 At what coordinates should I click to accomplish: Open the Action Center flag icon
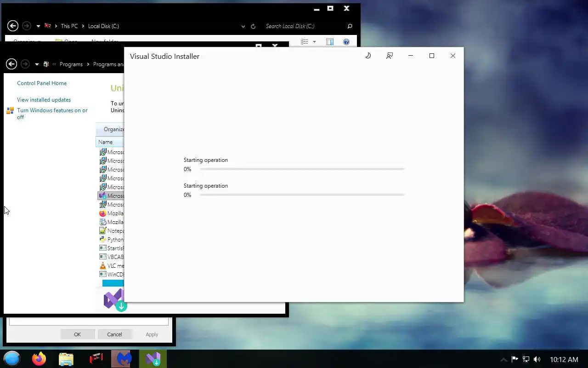pos(515,359)
